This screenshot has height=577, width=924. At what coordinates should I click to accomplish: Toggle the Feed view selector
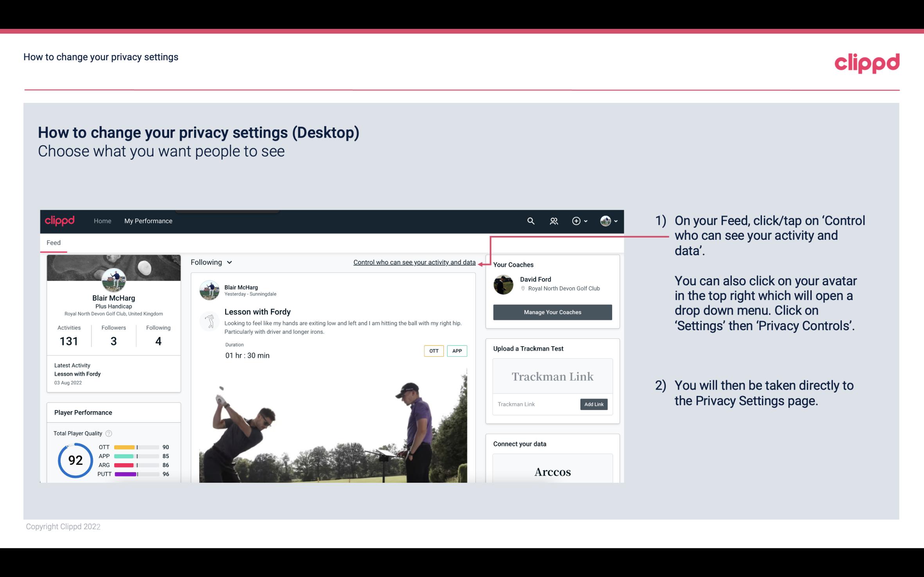211,261
